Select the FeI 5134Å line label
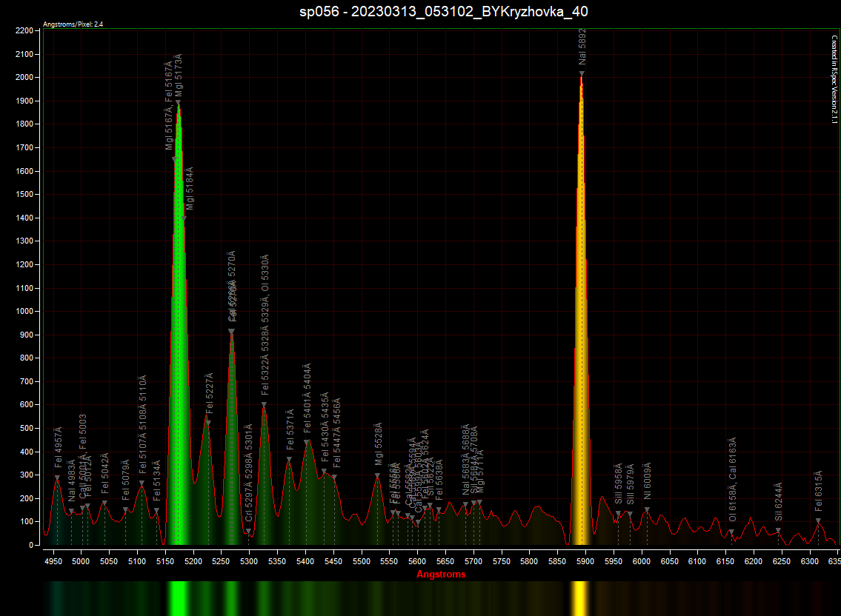 156,481
